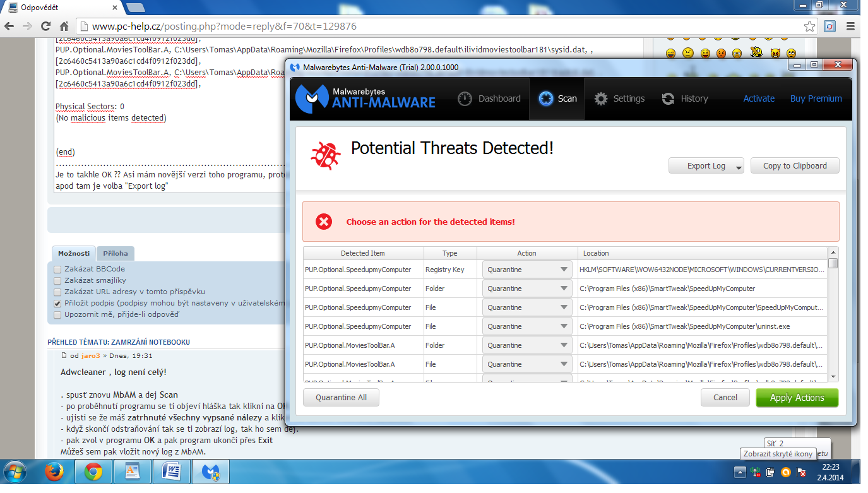Click the Action Center flag tray icon
The height and width of the screenshot is (493, 868).
click(800, 472)
